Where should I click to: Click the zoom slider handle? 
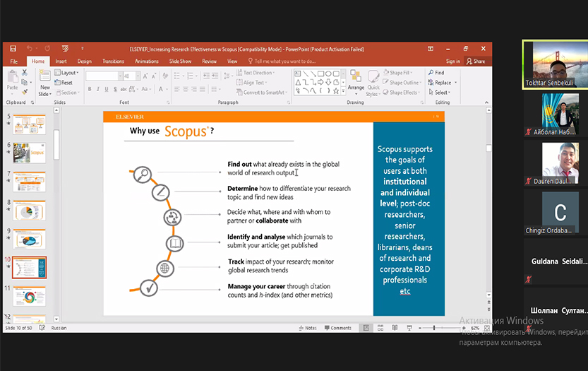pos(434,328)
